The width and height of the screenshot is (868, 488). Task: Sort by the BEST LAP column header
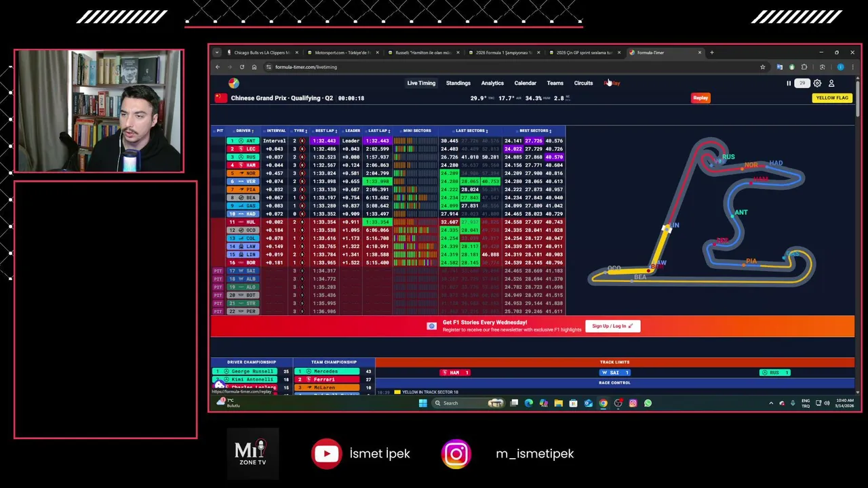pyautogui.click(x=326, y=131)
